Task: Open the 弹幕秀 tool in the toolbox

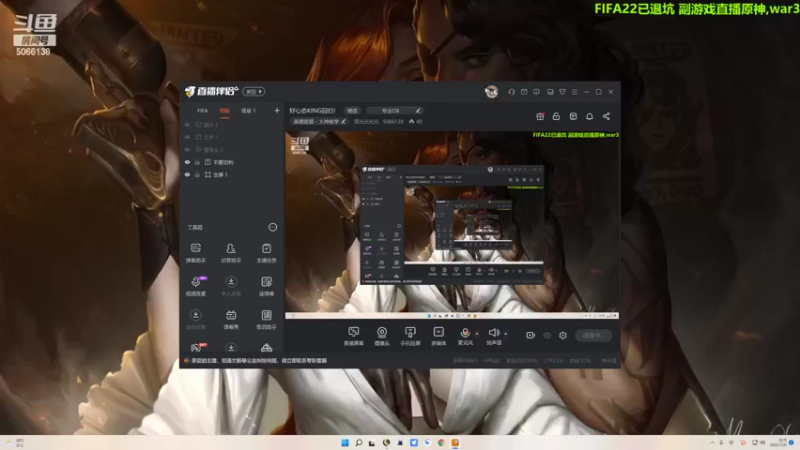Action: (x=231, y=319)
